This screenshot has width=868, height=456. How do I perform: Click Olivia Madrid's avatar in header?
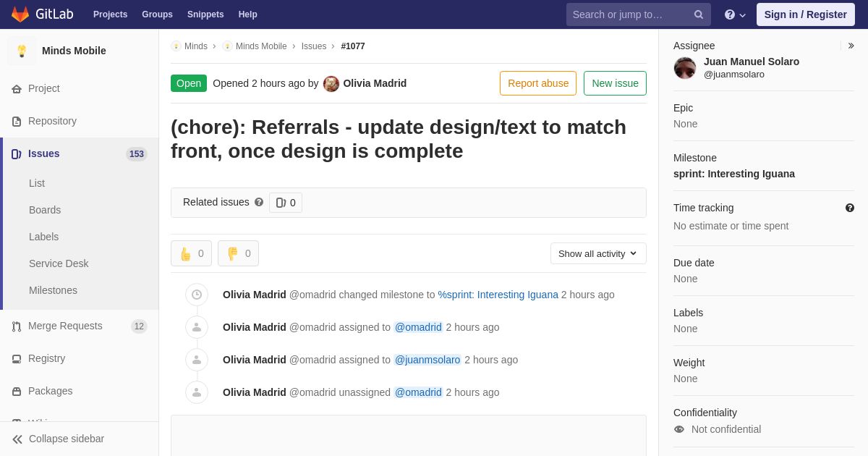click(x=331, y=84)
